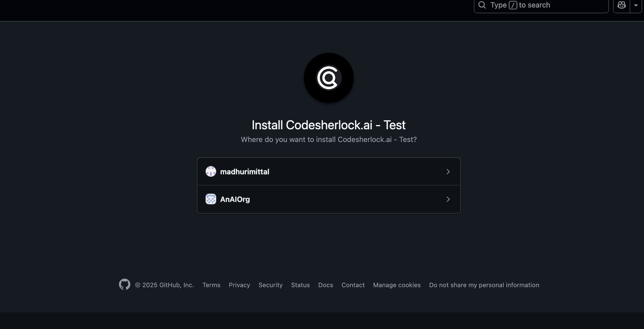Screen dimensions: 644x329
Task: Check GitHub Status
Action: point(300,285)
